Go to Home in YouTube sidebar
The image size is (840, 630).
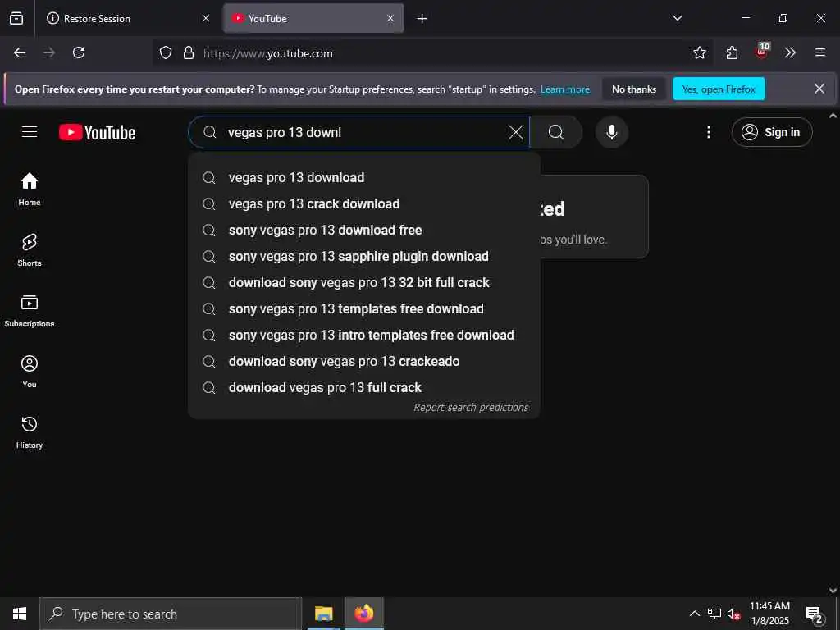click(x=30, y=189)
